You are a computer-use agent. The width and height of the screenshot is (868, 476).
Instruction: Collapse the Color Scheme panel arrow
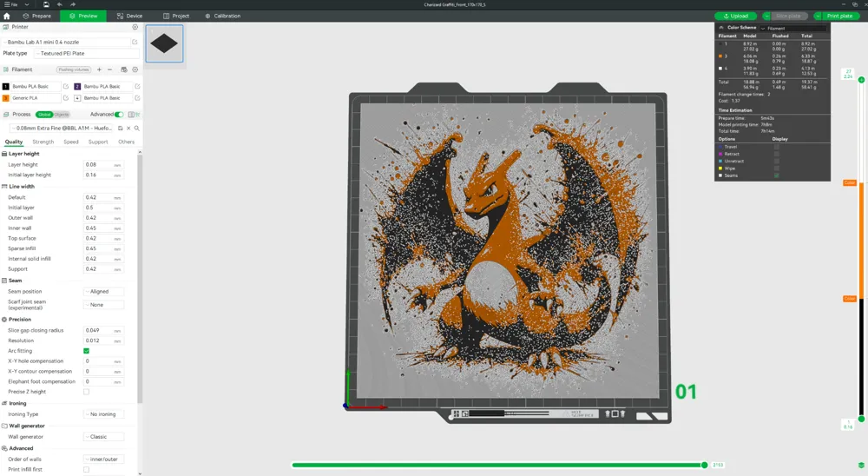point(720,27)
